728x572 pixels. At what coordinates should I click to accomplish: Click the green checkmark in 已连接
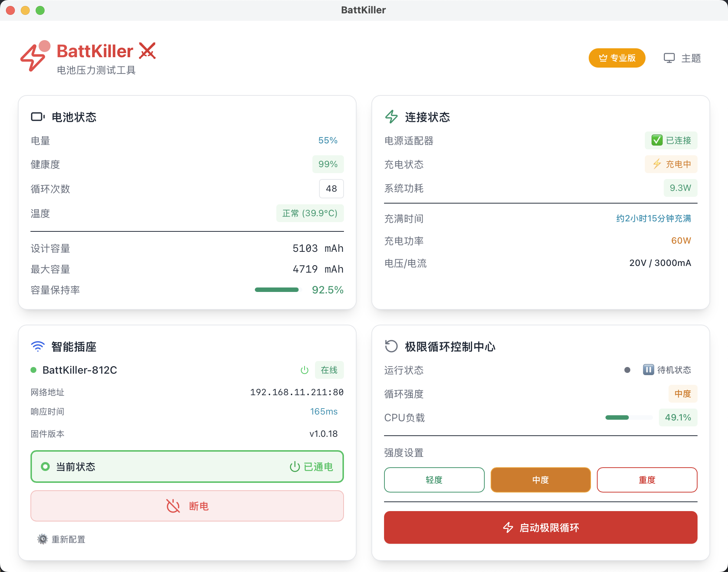click(657, 140)
